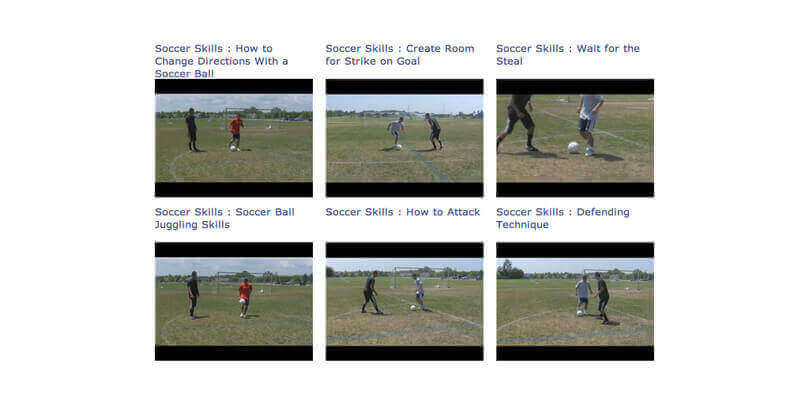Image resolution: width=800 pixels, height=400 pixels.
Task: Play the Create Room for Strike video thumbnail
Action: click(405, 138)
